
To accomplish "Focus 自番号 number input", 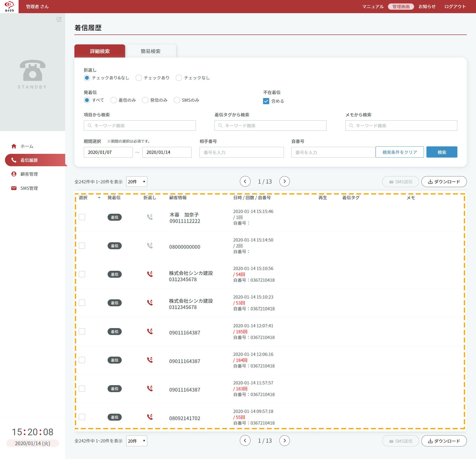I will coord(333,152).
